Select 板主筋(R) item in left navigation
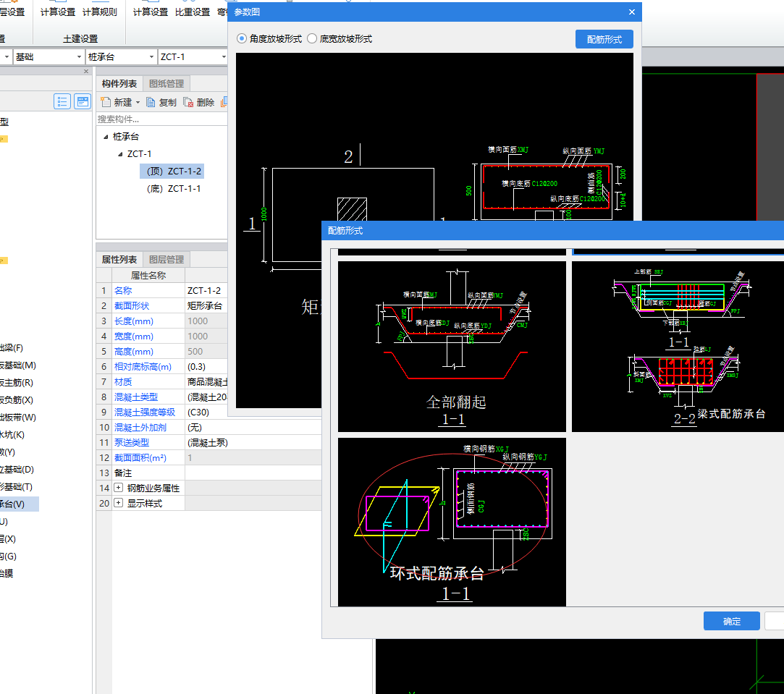 17,383
